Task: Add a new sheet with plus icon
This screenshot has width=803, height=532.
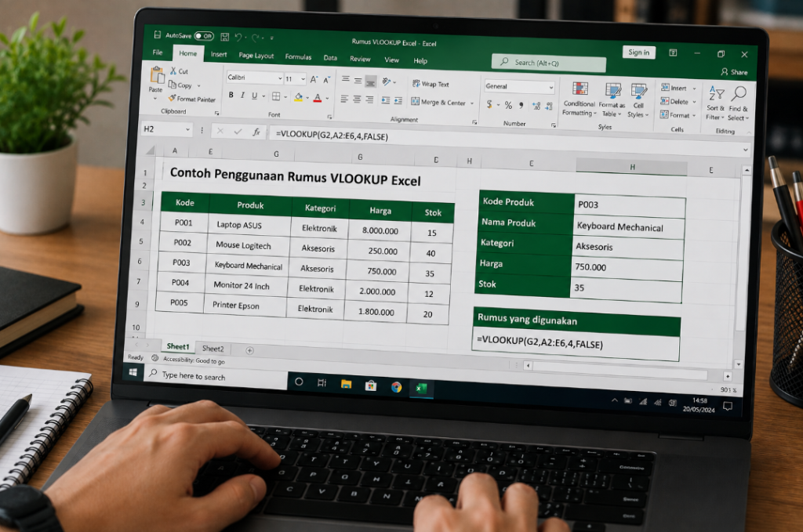Action: pyautogui.click(x=249, y=350)
